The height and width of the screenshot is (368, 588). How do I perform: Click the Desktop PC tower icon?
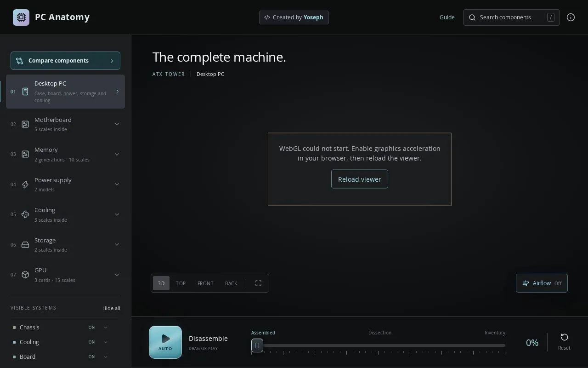[x=25, y=92]
